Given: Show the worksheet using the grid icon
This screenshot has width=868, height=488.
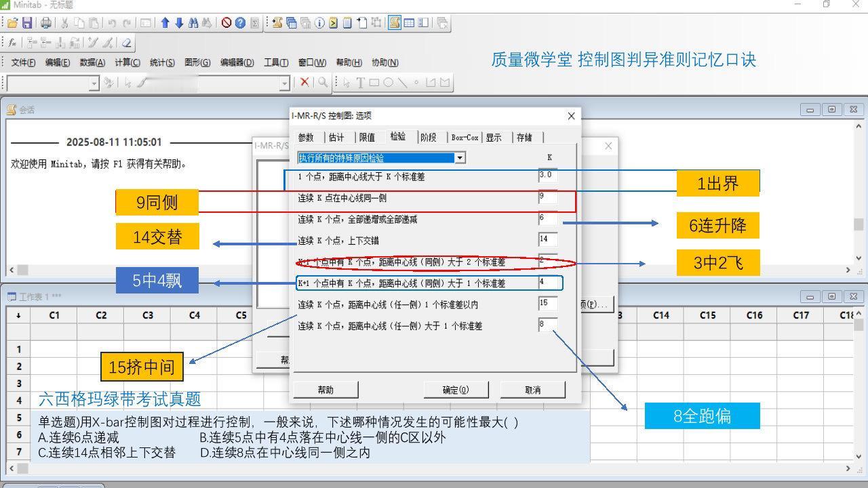Looking at the screenshot, I should pyautogui.click(x=409, y=23).
